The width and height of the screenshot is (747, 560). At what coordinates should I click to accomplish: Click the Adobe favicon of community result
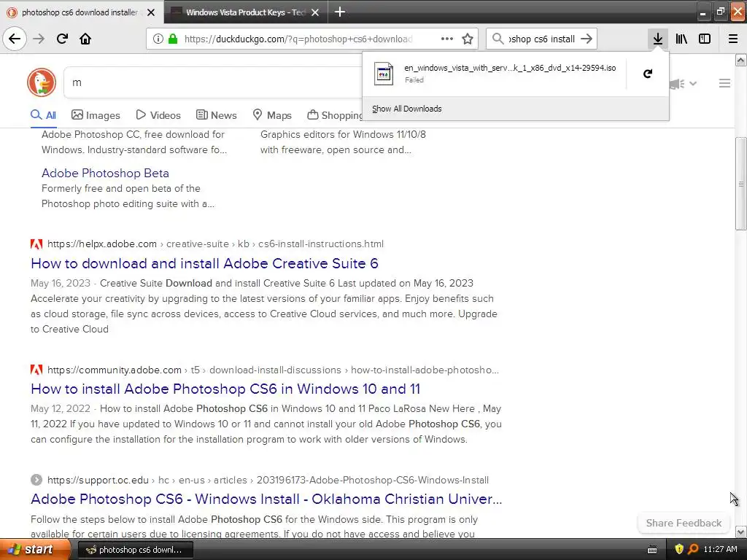coord(36,370)
